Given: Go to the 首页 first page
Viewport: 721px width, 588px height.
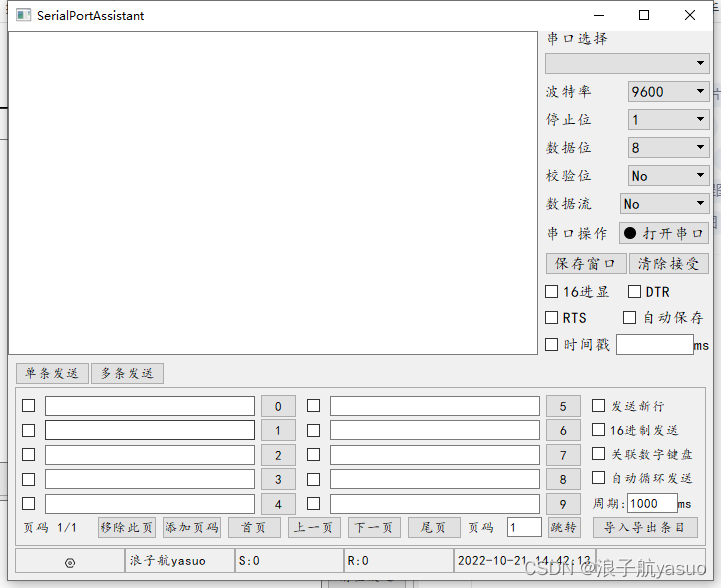Looking at the screenshot, I should (254, 527).
